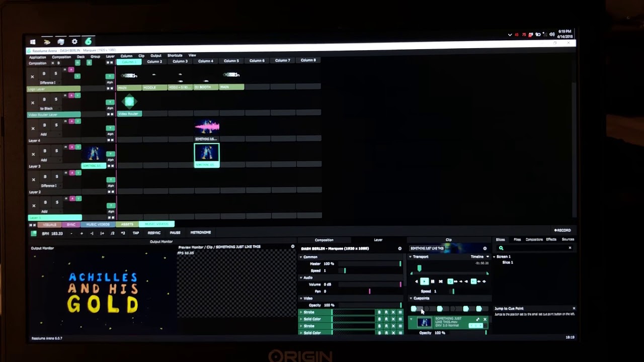Open clip settings gear in Clip panel
The image size is (644, 362).
tap(485, 248)
